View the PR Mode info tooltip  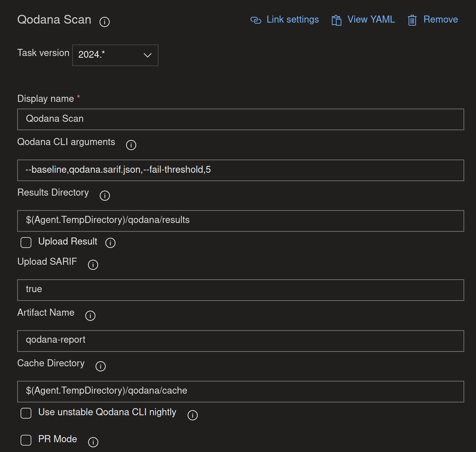click(x=93, y=442)
